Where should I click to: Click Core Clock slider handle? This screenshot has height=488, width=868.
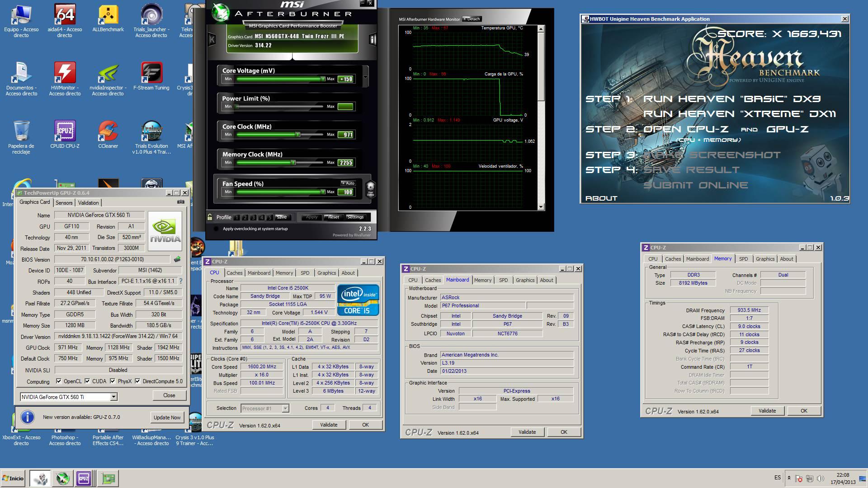tap(297, 134)
